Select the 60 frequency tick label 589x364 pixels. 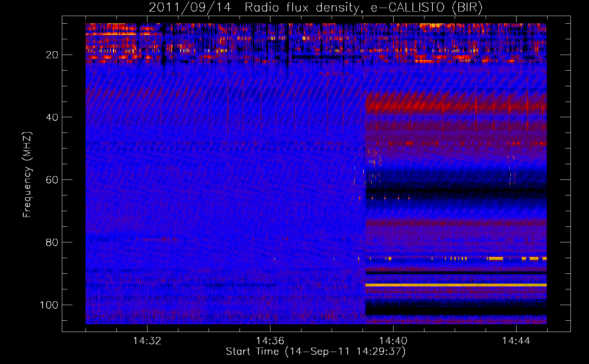click(52, 180)
